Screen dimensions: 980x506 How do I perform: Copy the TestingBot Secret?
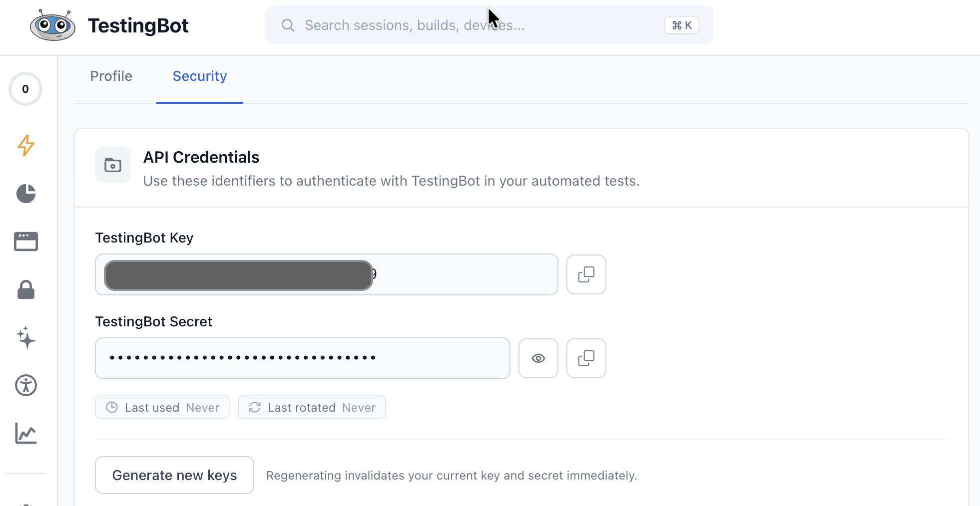click(x=586, y=358)
